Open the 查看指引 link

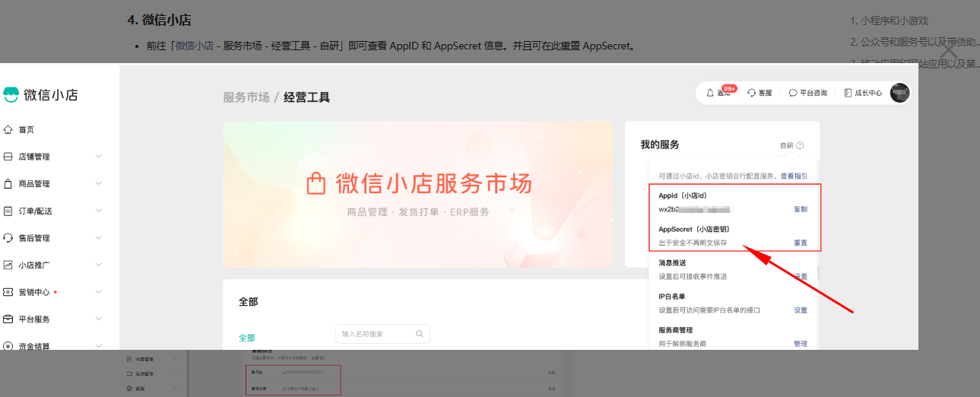click(x=794, y=176)
